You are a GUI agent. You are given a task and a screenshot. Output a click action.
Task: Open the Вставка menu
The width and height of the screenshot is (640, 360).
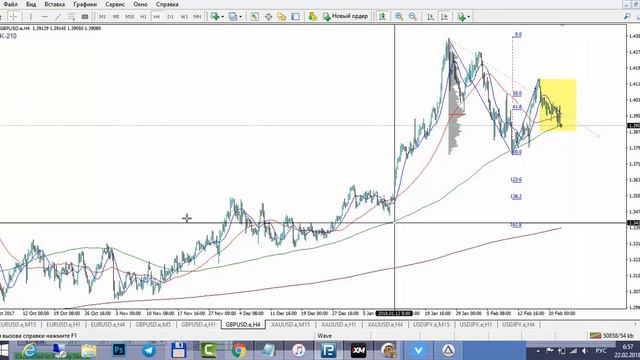tap(55, 4)
